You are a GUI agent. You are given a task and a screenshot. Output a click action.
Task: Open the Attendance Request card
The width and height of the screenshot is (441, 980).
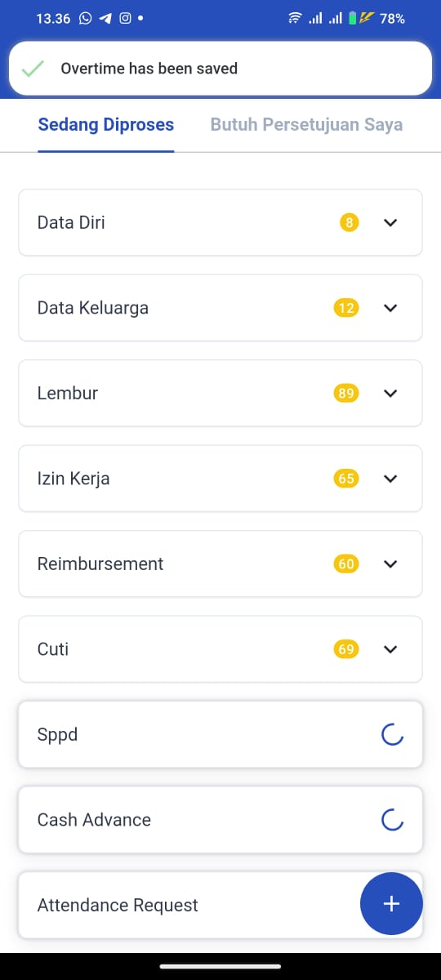tap(220, 905)
